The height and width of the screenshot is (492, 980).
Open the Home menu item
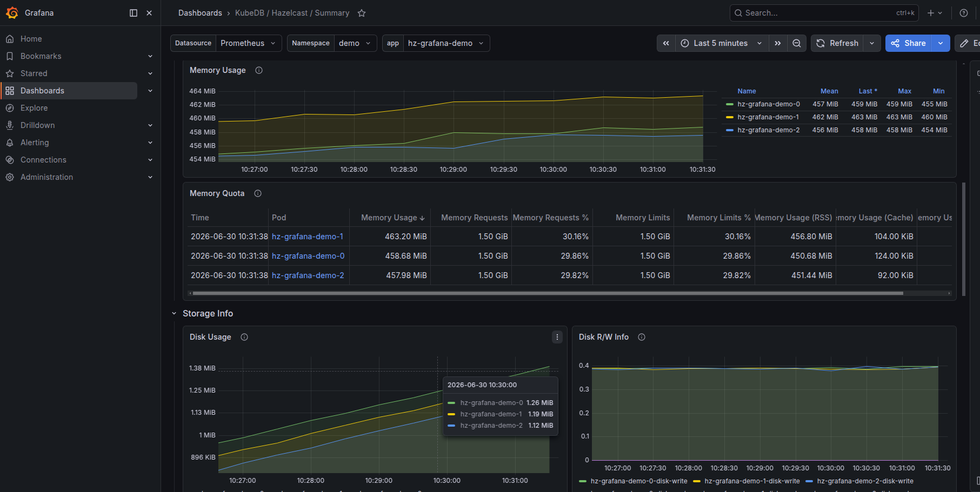31,39
